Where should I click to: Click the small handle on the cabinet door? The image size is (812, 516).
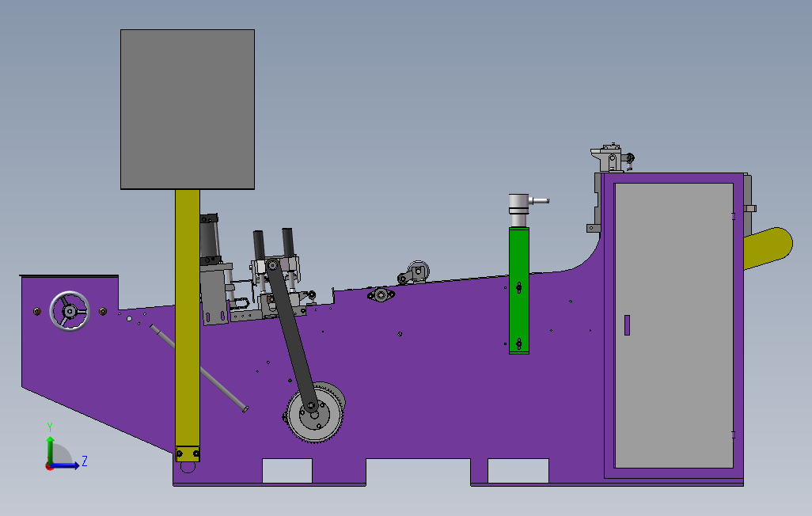tap(627, 325)
